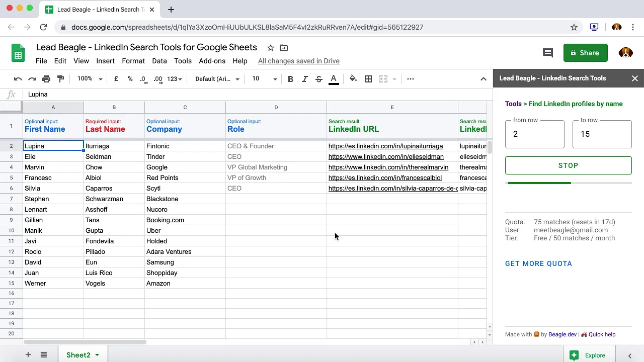
Task: Open the Sheet2 tab
Action: pyautogui.click(x=78, y=355)
